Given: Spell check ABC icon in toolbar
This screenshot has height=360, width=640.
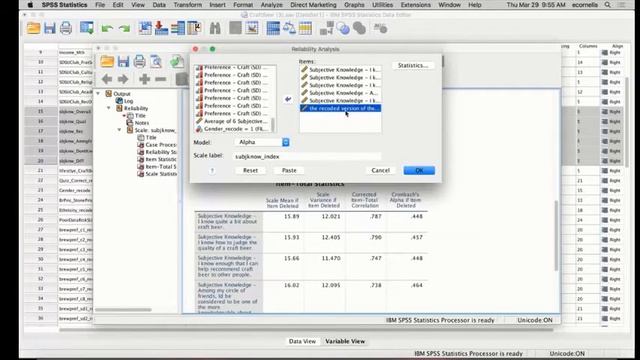Looking at the screenshot, I should (380, 29).
